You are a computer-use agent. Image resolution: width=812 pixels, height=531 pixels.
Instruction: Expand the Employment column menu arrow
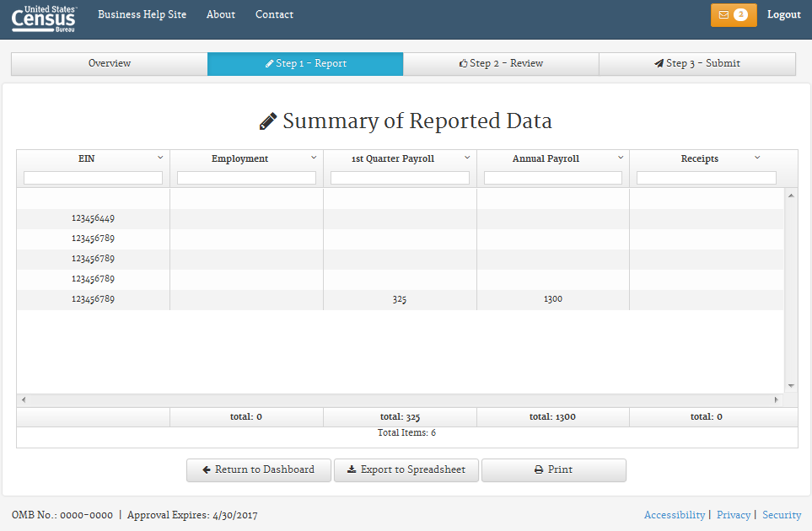[x=314, y=158]
